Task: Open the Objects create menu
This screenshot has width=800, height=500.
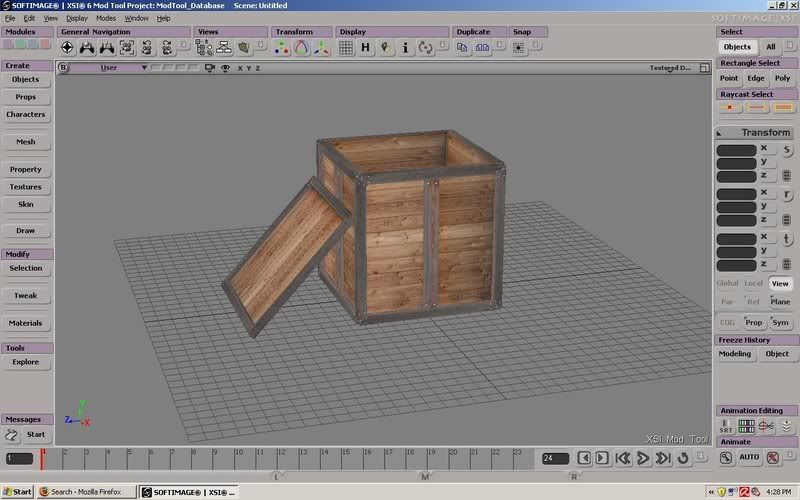Action: click(x=26, y=80)
